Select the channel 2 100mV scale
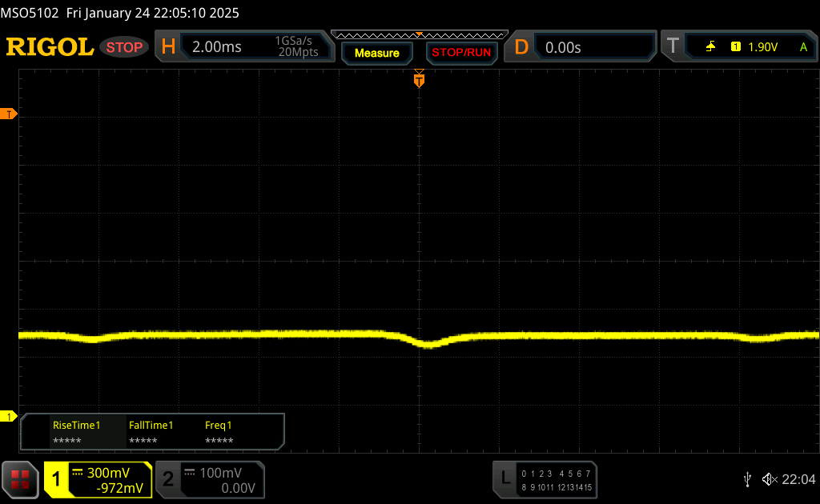Screen dimensions: 820x504 pos(220,473)
